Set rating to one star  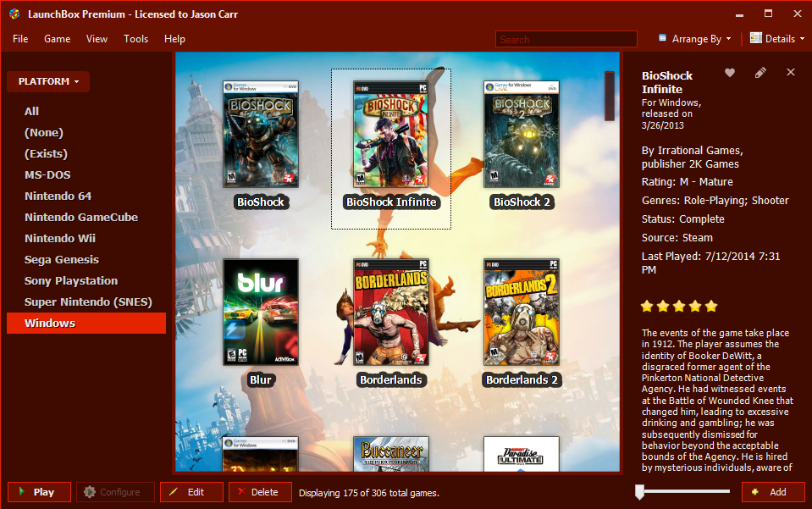click(x=647, y=306)
